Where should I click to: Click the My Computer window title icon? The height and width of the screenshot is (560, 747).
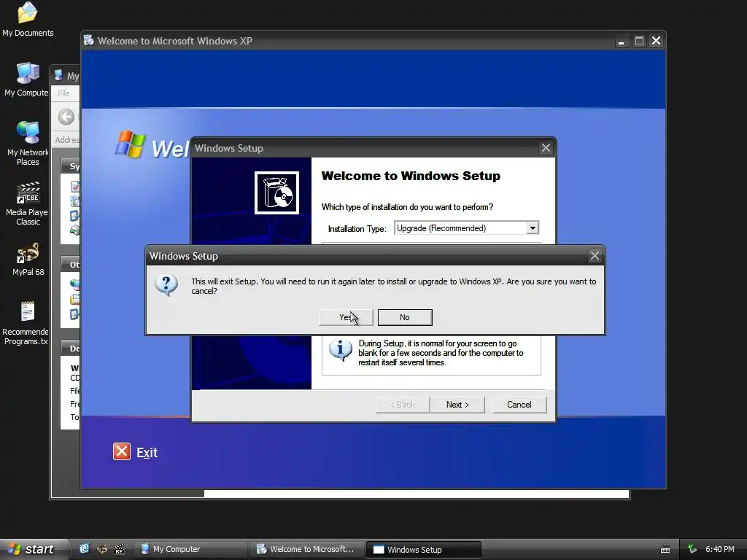(58, 75)
